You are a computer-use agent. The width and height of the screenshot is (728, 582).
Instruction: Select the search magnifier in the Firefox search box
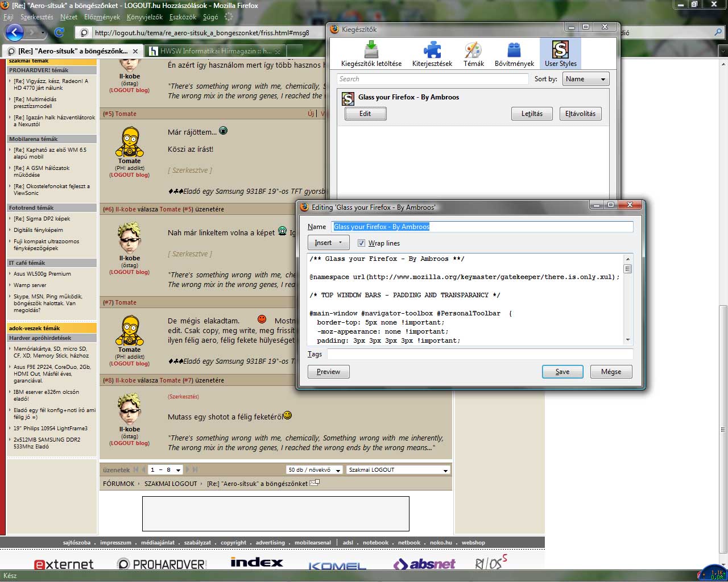[x=718, y=32]
